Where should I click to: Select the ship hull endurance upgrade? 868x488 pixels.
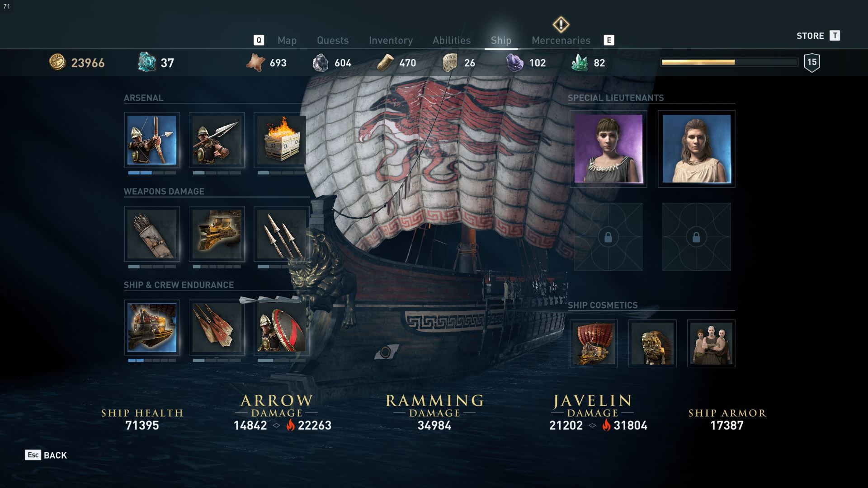[x=152, y=328]
